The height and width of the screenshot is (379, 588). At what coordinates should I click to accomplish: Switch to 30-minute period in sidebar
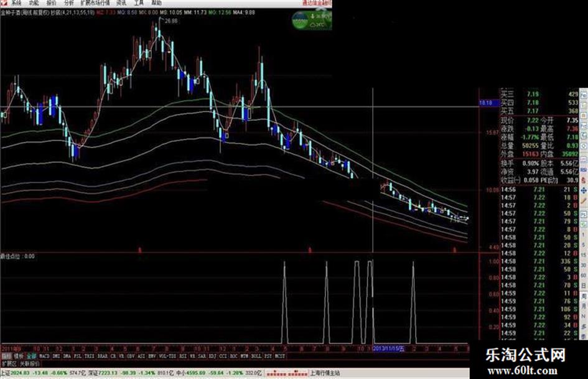584,265
